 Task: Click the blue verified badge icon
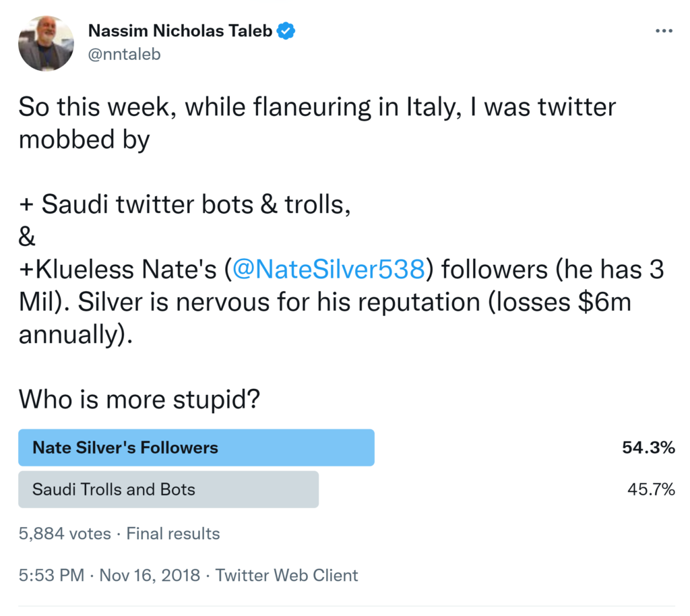288,31
